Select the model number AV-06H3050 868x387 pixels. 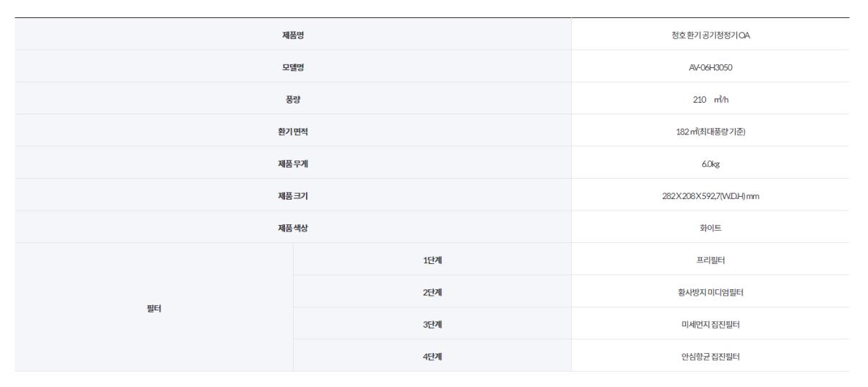click(x=710, y=66)
